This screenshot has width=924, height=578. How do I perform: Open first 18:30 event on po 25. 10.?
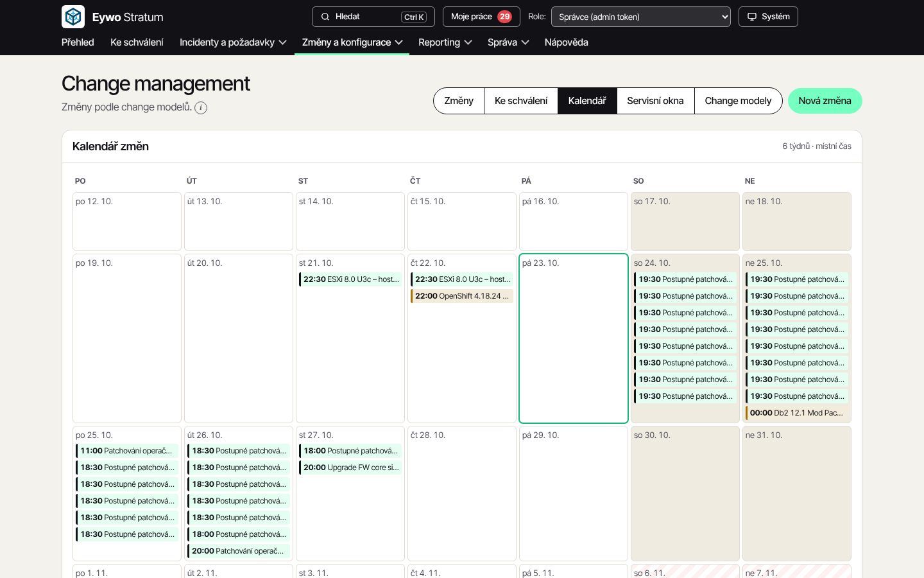127,468
